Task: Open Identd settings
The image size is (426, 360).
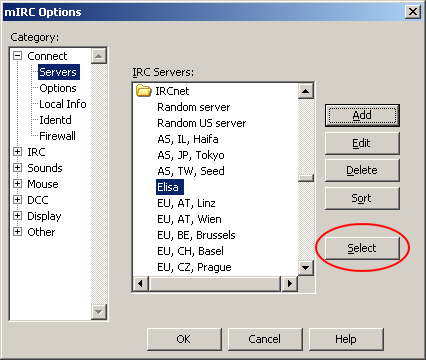Action: (x=55, y=120)
